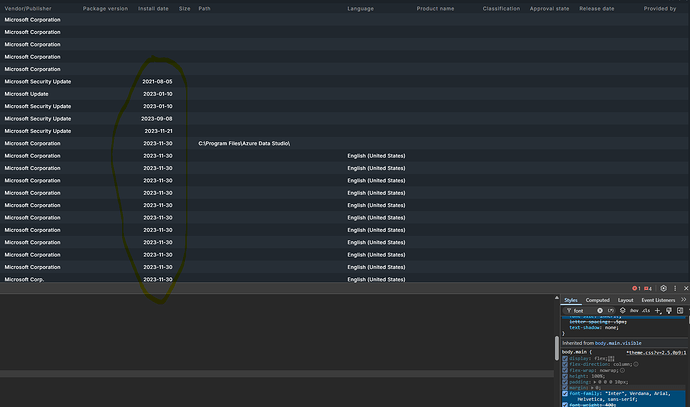Uncheck the display: flex declaration

(565, 359)
